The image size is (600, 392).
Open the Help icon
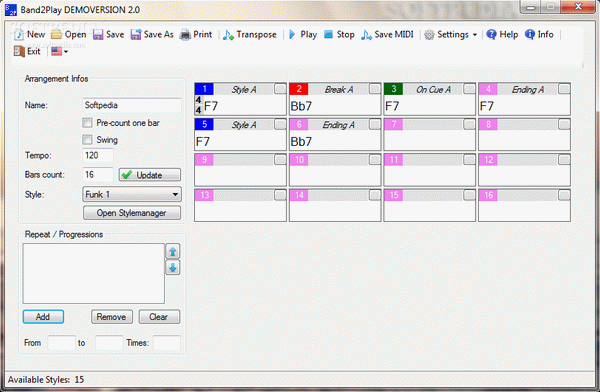491,34
